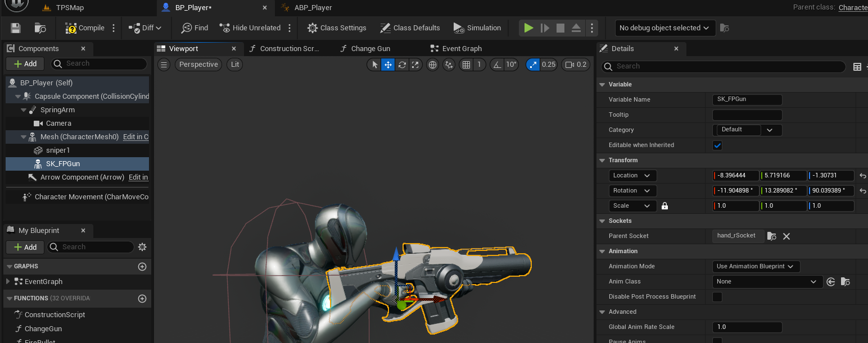Image resolution: width=868 pixels, height=343 pixels.
Task: Open the debug object selector dropdown
Action: [664, 28]
